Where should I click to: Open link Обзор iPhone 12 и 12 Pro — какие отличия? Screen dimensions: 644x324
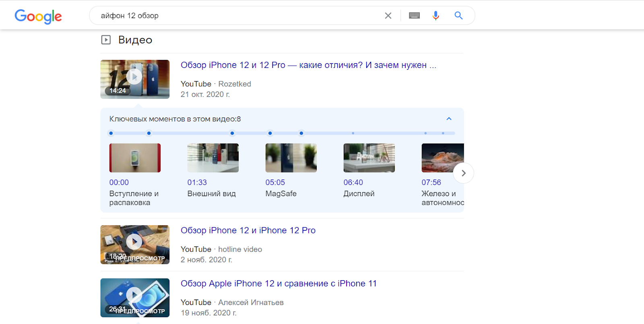click(308, 65)
